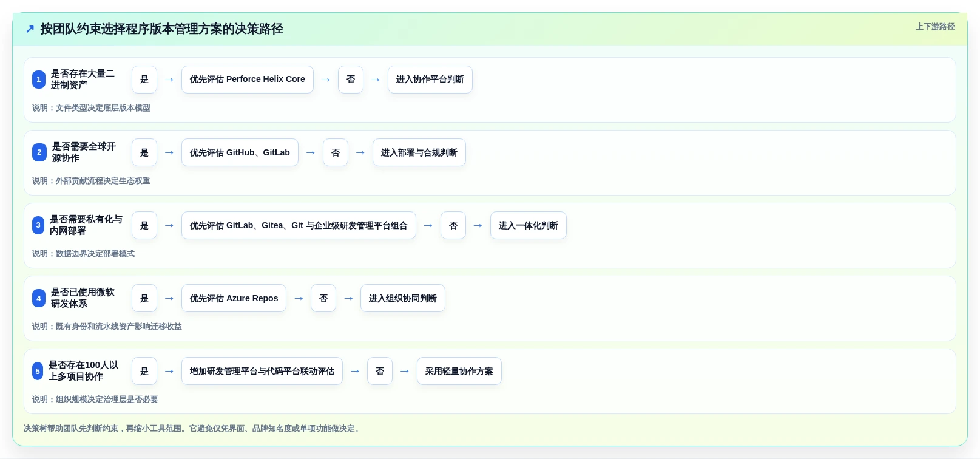
Task: Click step number 5 badge
Action: [x=38, y=371]
